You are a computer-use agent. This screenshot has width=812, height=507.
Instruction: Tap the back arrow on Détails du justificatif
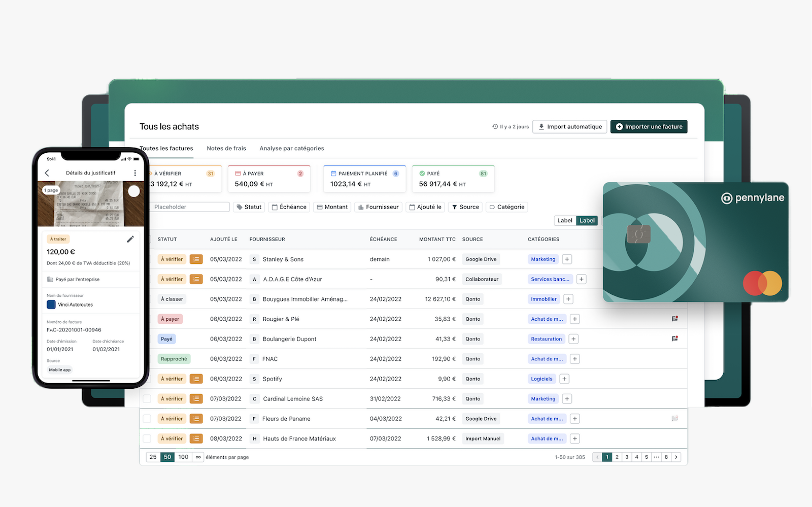[47, 173]
